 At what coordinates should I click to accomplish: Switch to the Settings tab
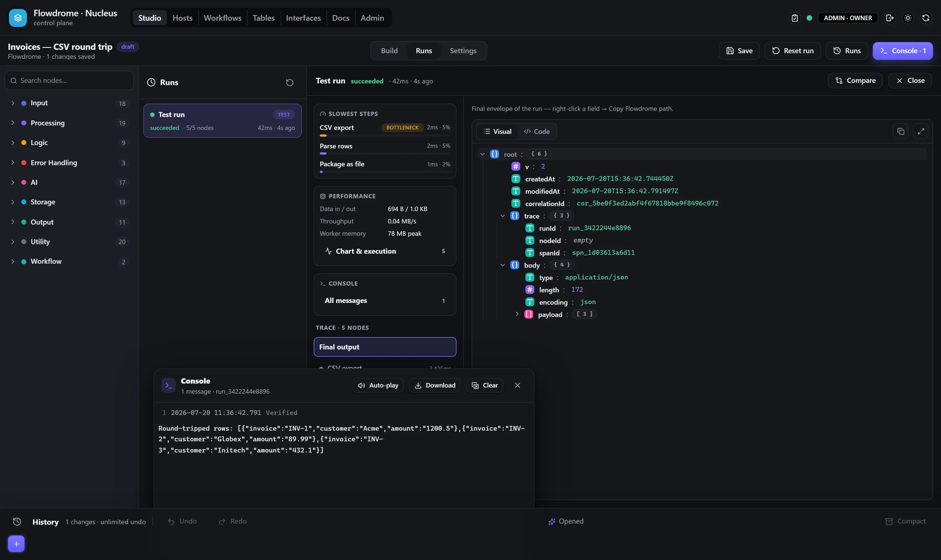point(463,51)
